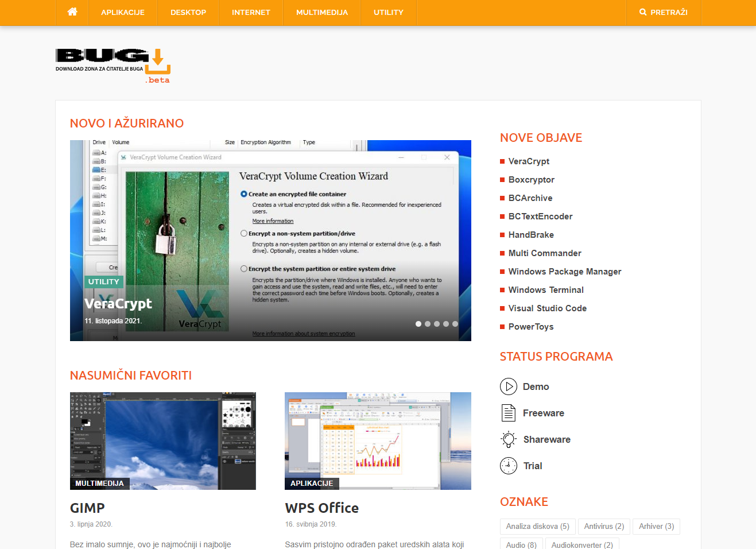Click the BUG download zone logo

113,66
